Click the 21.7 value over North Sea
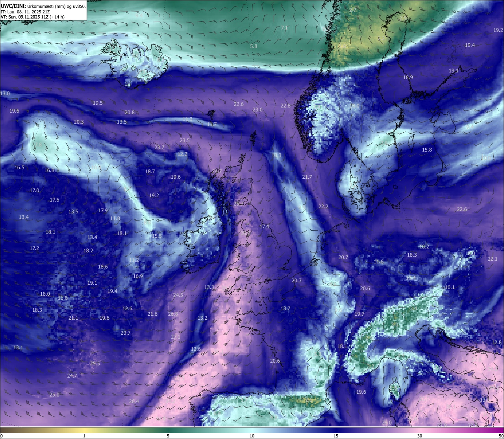Screen dimensions: 504x439 point(307,177)
